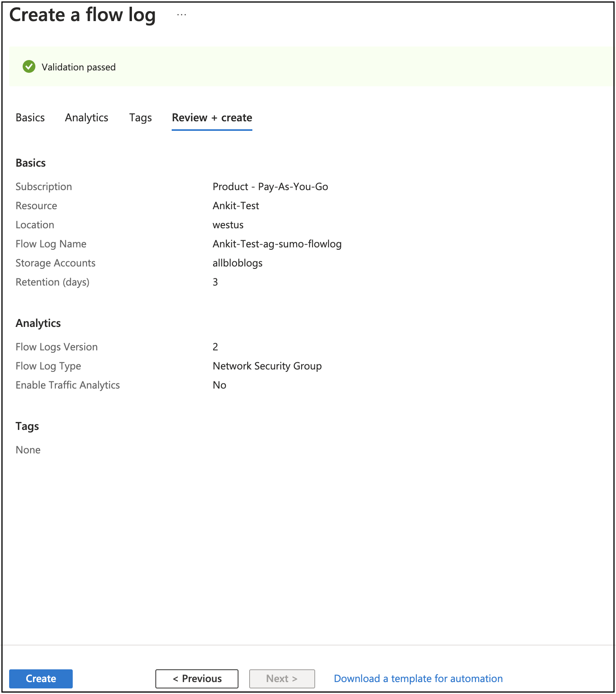Image resolution: width=616 pixels, height=694 pixels.
Task: Switch to the Basics tab
Action: tap(30, 118)
